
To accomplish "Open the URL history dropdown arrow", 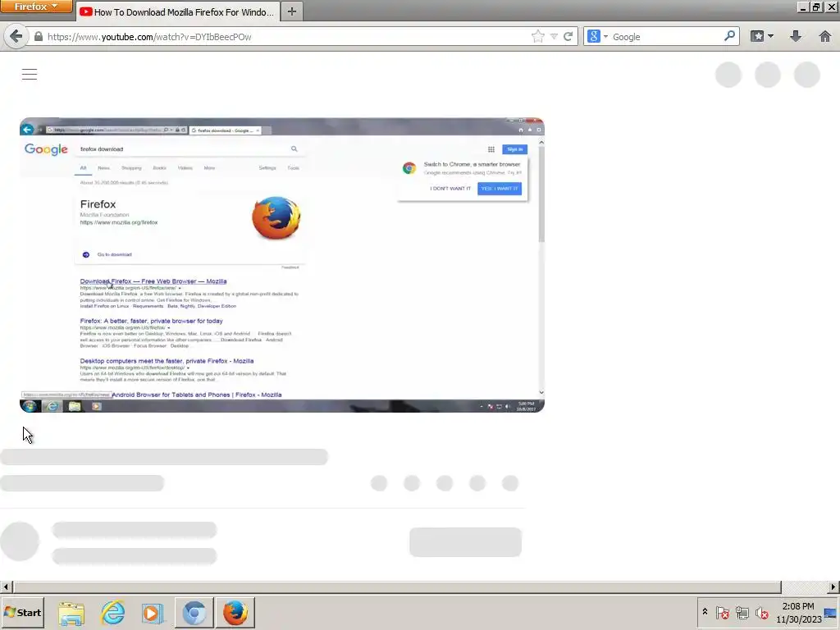I will tap(554, 36).
